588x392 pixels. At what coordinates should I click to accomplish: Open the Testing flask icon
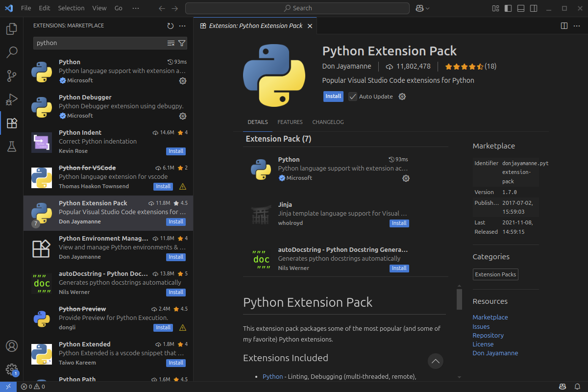[x=12, y=147]
